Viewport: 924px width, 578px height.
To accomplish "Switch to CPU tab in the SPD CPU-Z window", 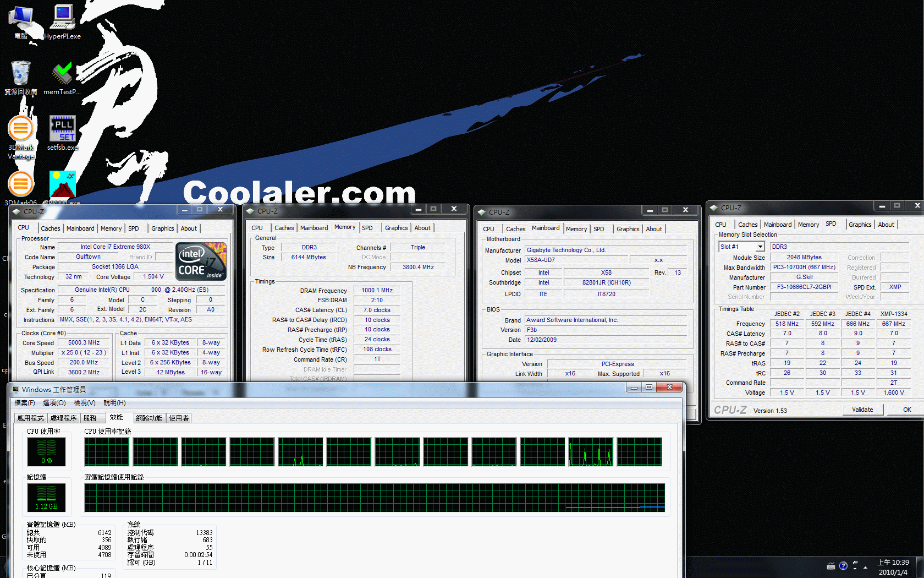I will (721, 225).
